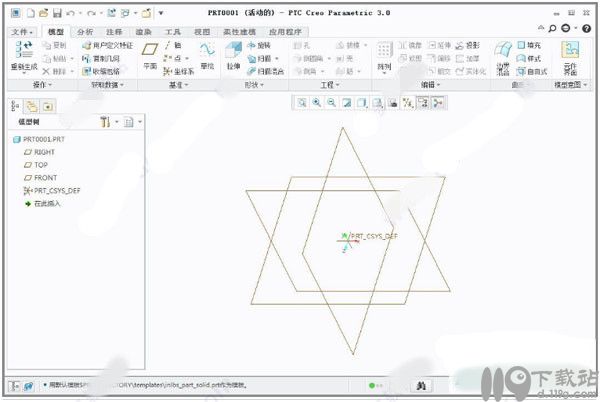Click Copy Geometry (复制几何)

[x=101, y=59]
